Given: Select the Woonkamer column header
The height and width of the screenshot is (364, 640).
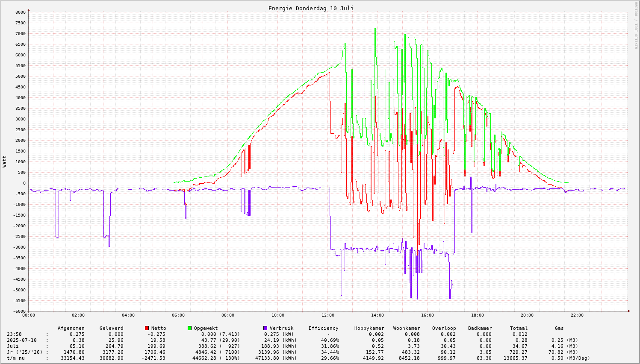Looking at the screenshot, I should click(407, 328).
